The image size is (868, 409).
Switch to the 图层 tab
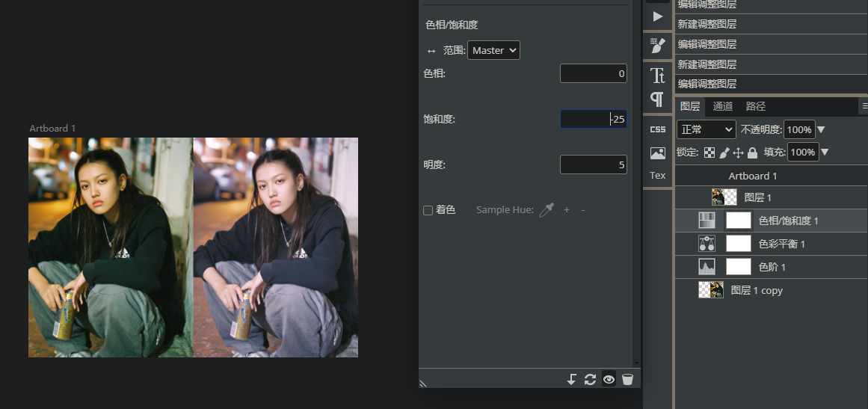tap(690, 106)
